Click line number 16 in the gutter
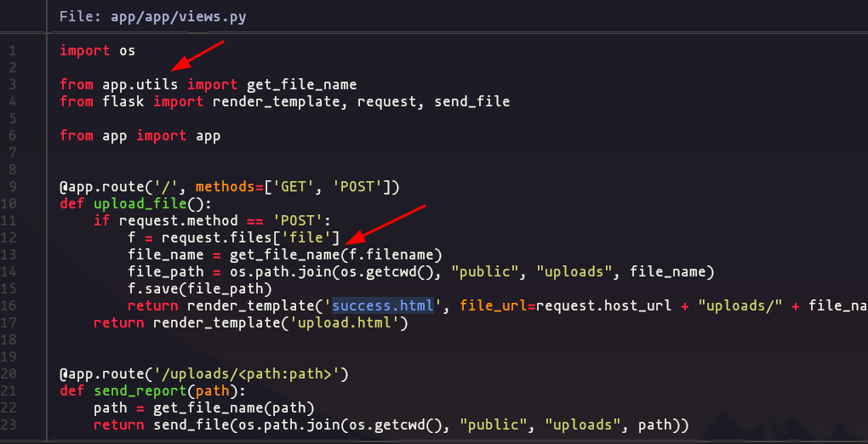Image resolution: width=868 pixels, height=444 pixels. 9,305
